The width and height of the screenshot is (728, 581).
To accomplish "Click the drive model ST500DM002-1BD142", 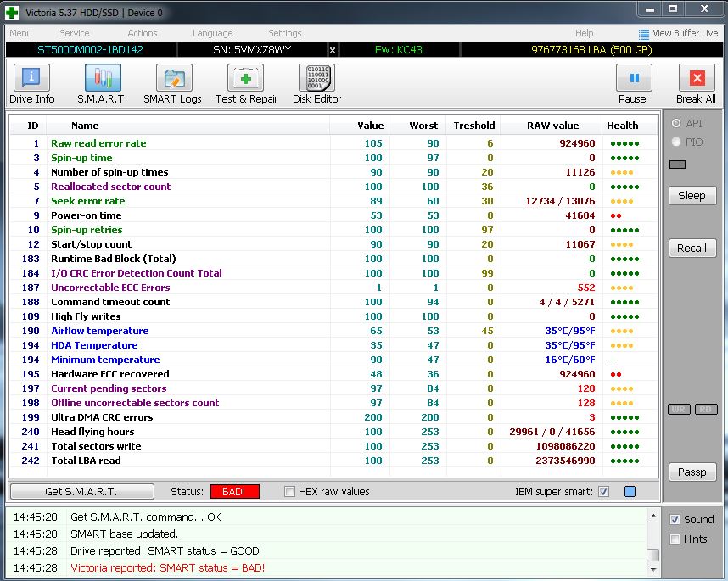I will tap(90, 50).
